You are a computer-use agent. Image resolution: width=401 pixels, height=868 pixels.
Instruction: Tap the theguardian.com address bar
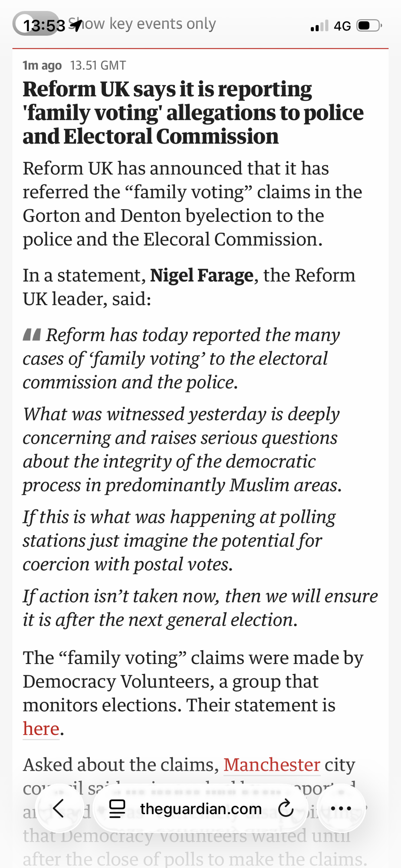200,809
